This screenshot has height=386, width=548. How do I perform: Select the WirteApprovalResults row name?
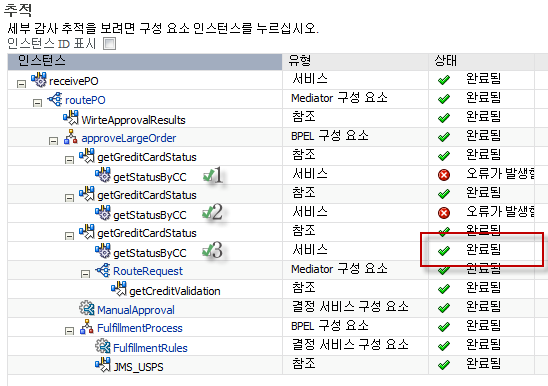(x=133, y=120)
